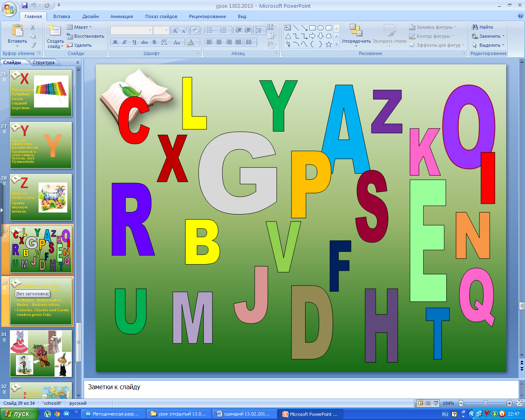Image resolution: width=525 pixels, height=420 pixels.
Task: Open the font name combo box
Action: point(131,30)
